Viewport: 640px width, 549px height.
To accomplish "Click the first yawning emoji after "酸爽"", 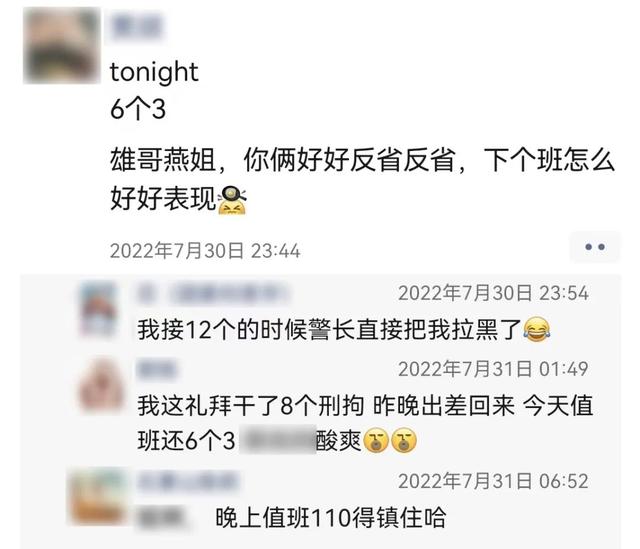I will pyautogui.click(x=376, y=441).
